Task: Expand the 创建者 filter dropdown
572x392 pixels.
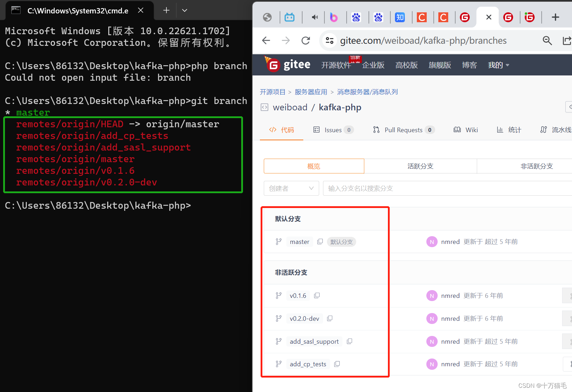Action: 291,188
